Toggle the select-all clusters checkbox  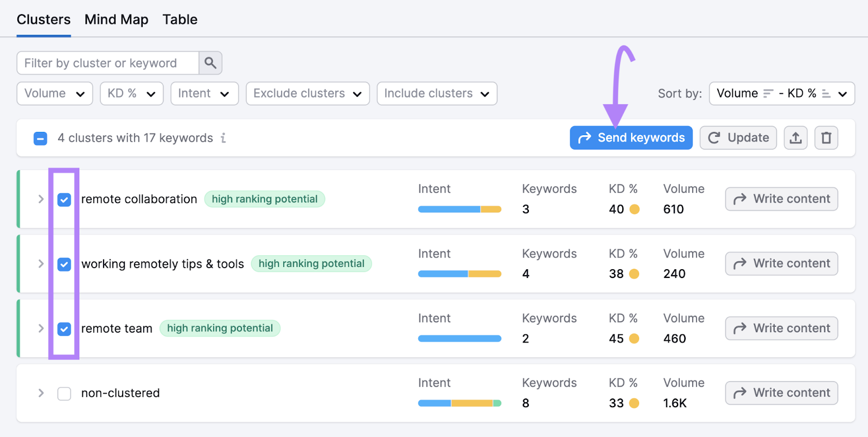(x=40, y=138)
